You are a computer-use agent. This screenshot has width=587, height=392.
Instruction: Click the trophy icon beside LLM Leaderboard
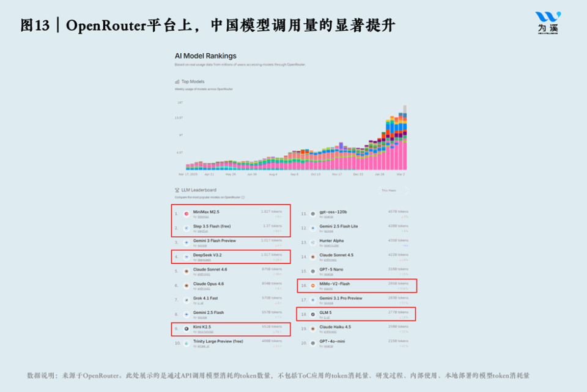[177, 190]
